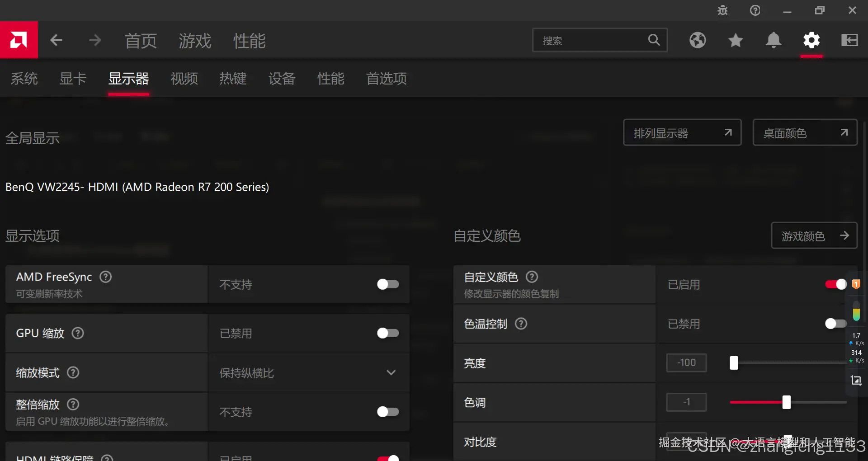Open 游戏颜色 button
The image size is (868, 461).
[814, 235]
